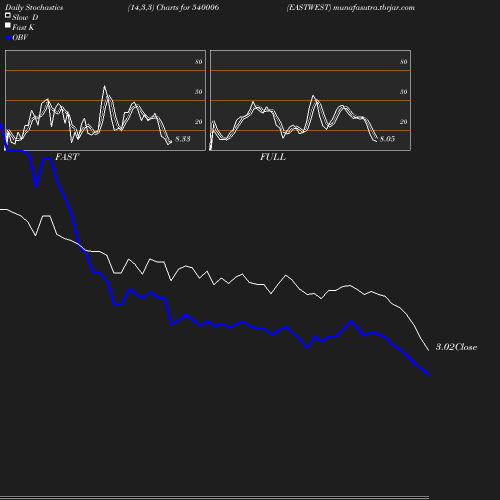Click the 'Slow D' legend text
Image resolution: width=500 pixels, height=500 pixels.
tap(25, 17)
